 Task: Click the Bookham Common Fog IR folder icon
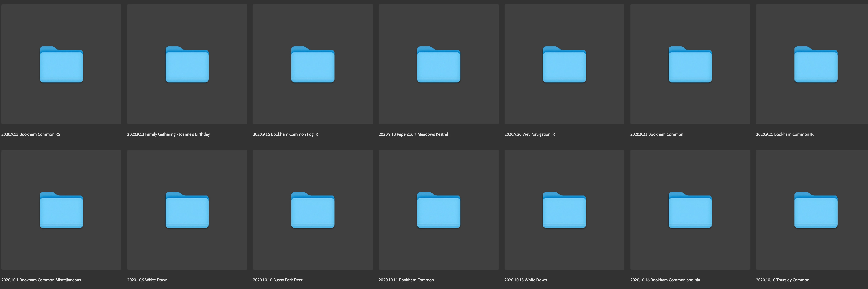point(313,65)
